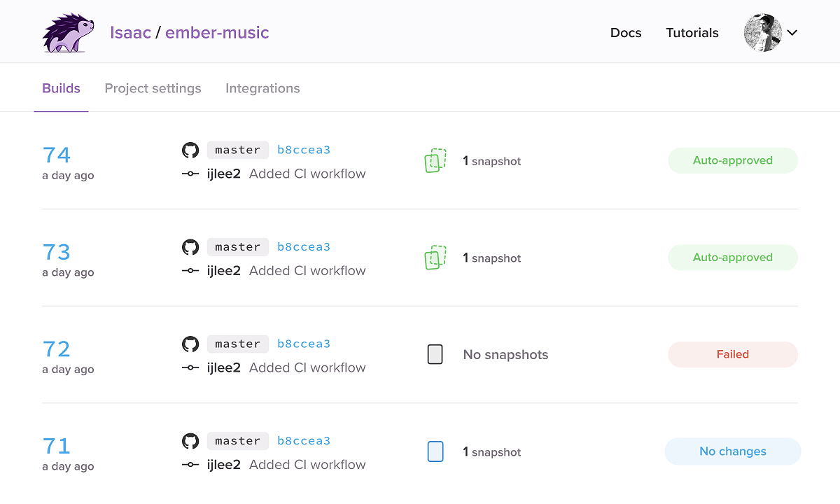Click commit hash b8ccea3 in build 73

pos(304,247)
